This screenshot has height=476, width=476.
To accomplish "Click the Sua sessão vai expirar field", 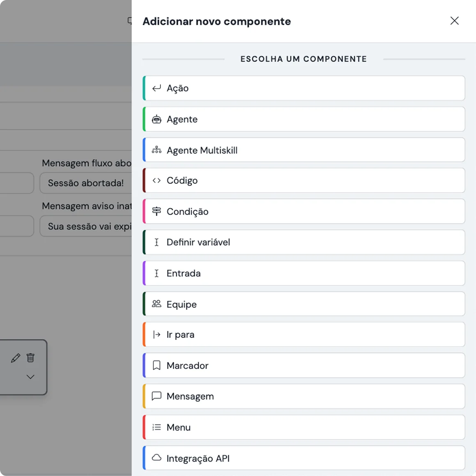I will tap(86, 227).
